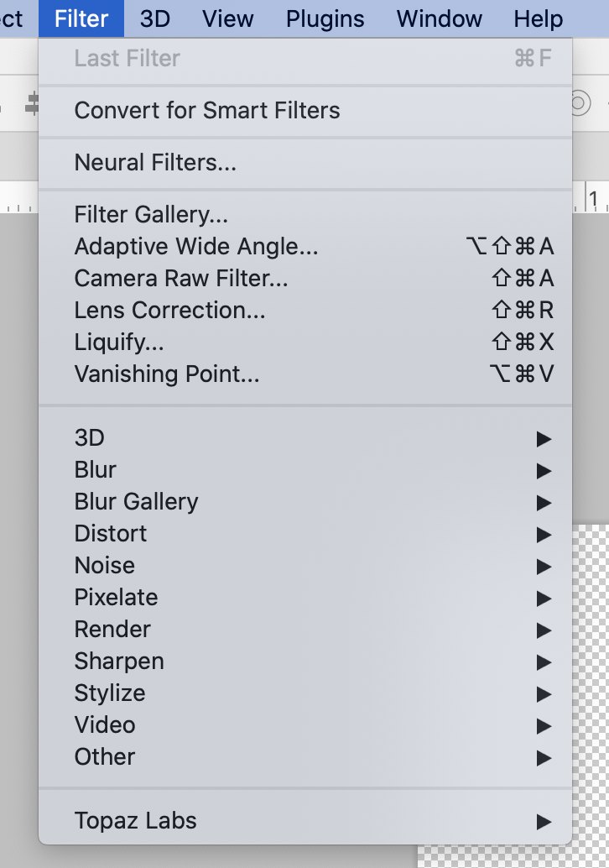Viewport: 609px width, 868px height.
Task: Open the Pixelate submenu
Action: point(305,598)
